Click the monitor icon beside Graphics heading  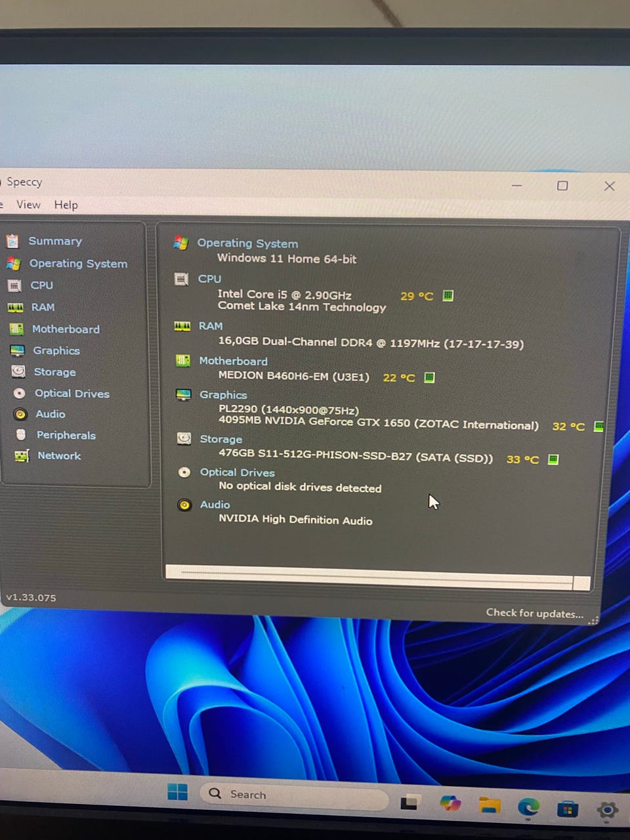pyautogui.click(x=184, y=394)
